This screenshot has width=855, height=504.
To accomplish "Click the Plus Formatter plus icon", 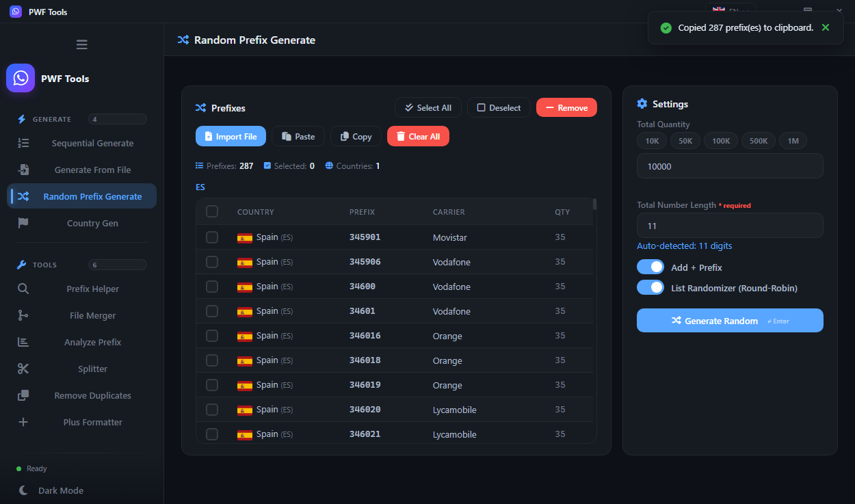I will (x=23, y=422).
